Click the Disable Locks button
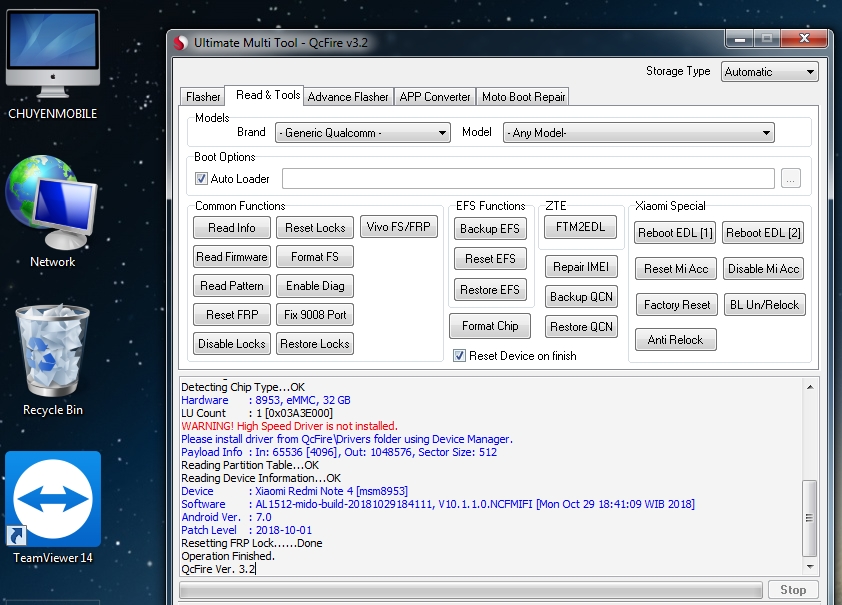842x605 pixels. pos(231,344)
